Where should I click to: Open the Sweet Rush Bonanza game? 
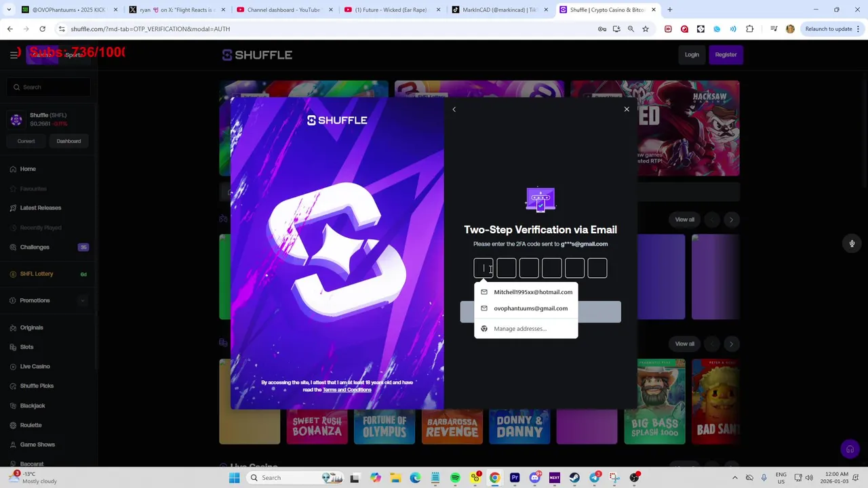click(317, 426)
